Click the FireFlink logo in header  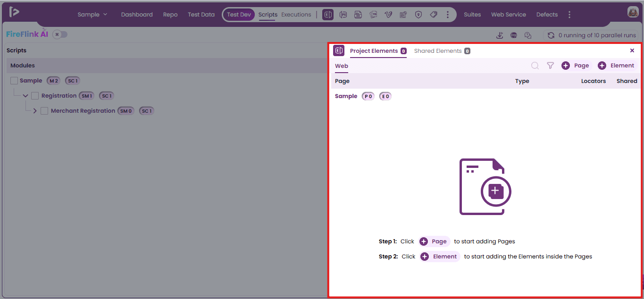pos(14,12)
